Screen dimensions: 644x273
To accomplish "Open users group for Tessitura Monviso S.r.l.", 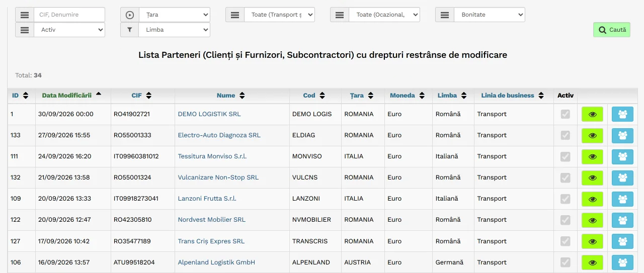I will click(622, 156).
